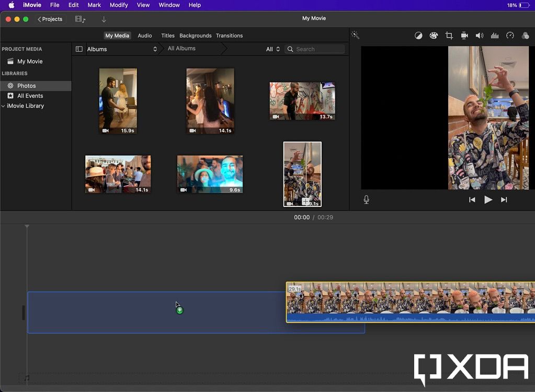Open the Clip Filter effects

click(525, 35)
